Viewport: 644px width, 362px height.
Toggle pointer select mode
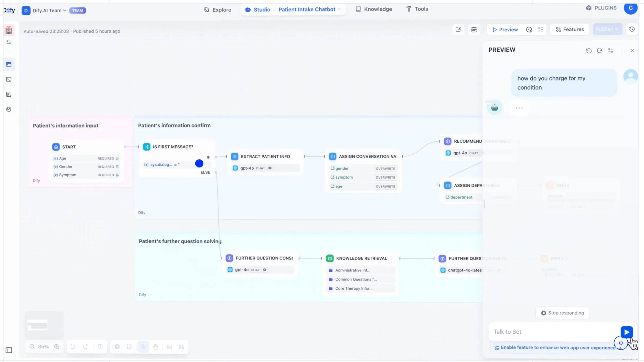point(143,347)
